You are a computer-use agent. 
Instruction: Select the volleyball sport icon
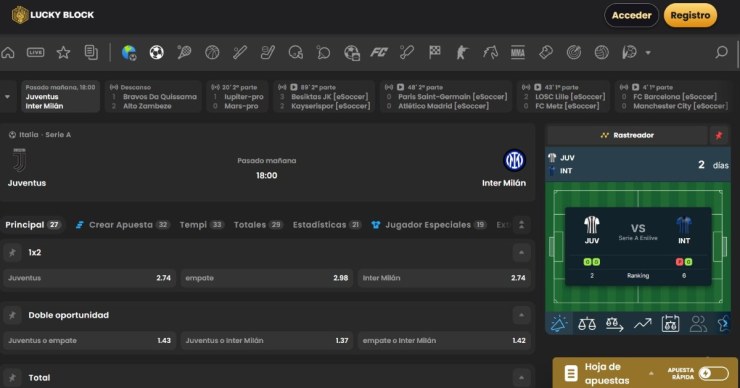pyautogui.click(x=602, y=52)
